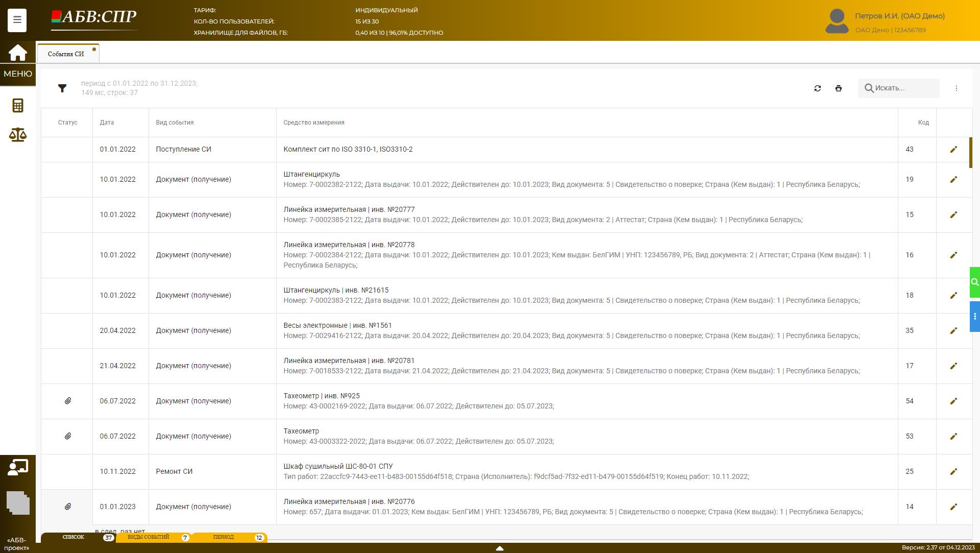Open the hamburger main menu button
Image resolution: width=980 pixels, height=553 pixels.
click(x=17, y=20)
